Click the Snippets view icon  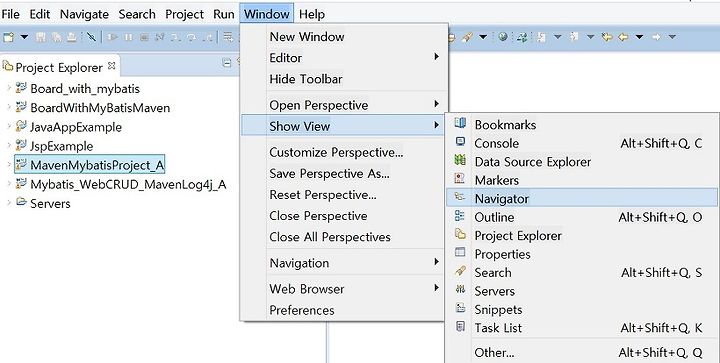click(460, 308)
